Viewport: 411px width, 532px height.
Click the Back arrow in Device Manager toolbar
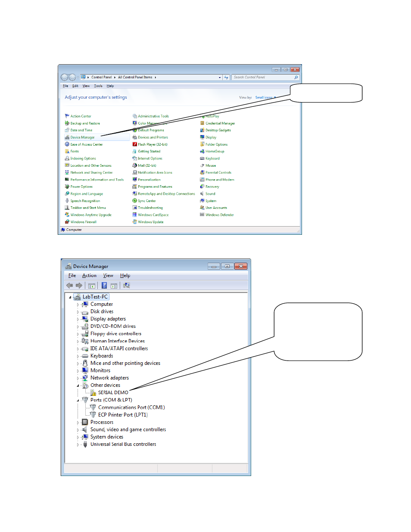(x=69, y=286)
